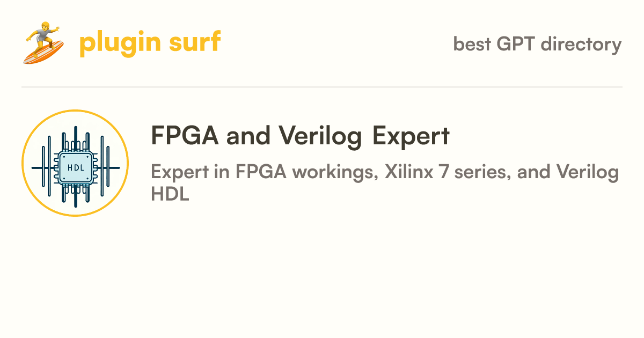This screenshot has width=644, height=338.
Task: Go to the plugin surf home link
Action: coord(122,43)
